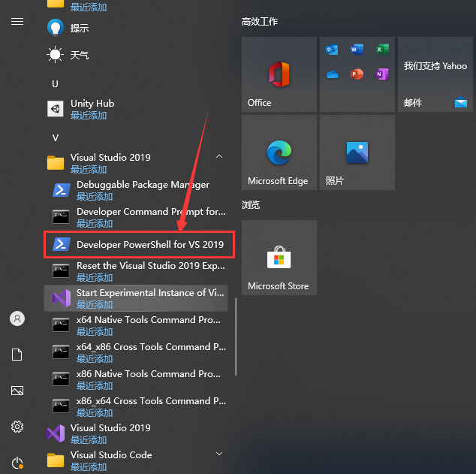The image size is (476, 474).
Task: Open the Tips app lightbulb icon
Action: pos(56,28)
